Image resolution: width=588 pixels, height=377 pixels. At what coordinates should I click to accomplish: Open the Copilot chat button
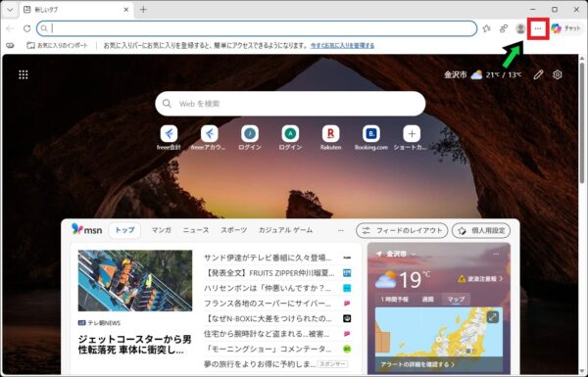pos(565,28)
